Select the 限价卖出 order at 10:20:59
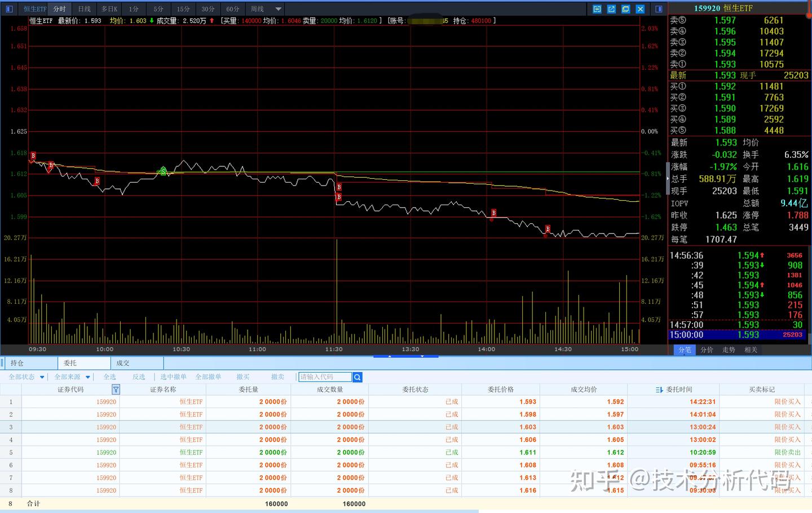Image resolution: width=812 pixels, height=513 pixels. point(406,453)
